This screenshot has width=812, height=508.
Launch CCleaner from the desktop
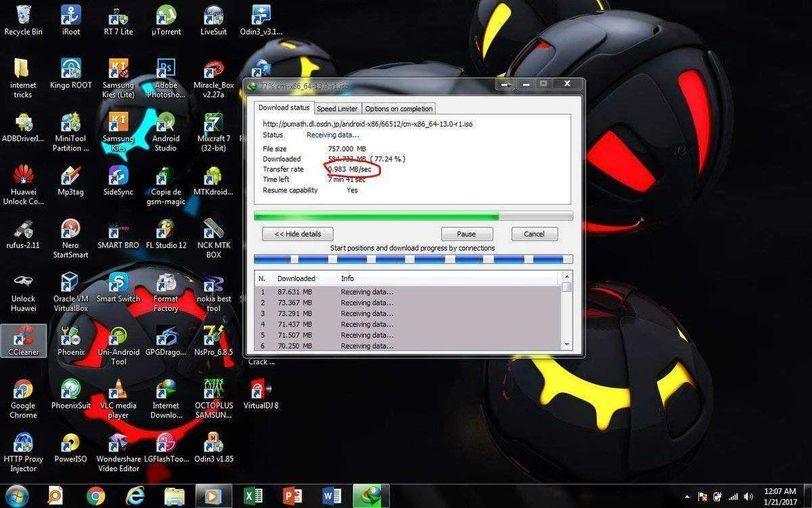coord(23,340)
